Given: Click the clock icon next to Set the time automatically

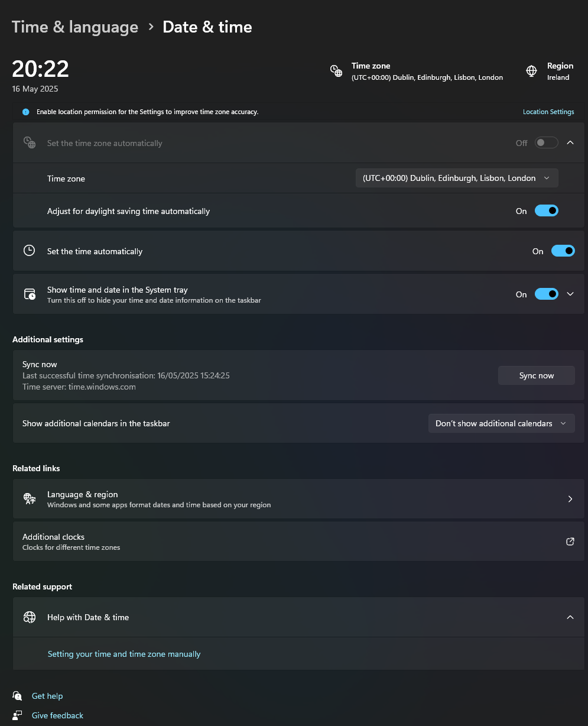Looking at the screenshot, I should tap(29, 251).
